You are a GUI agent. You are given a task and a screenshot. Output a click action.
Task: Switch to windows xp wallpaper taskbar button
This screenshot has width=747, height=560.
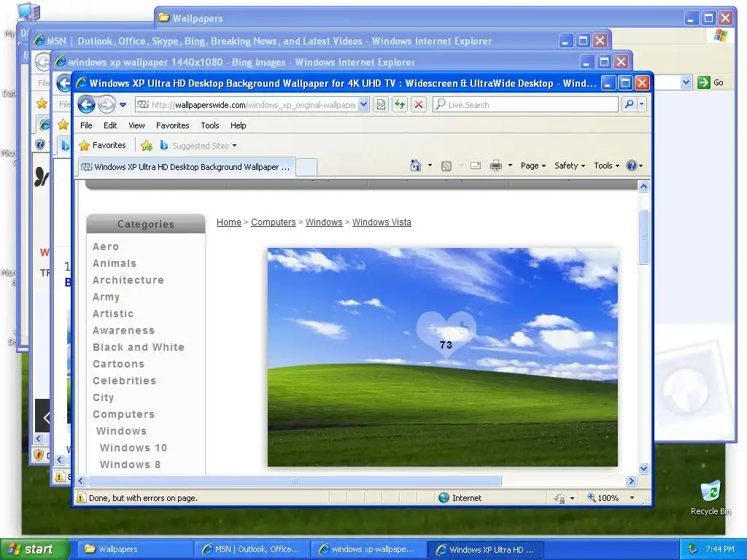click(368, 549)
